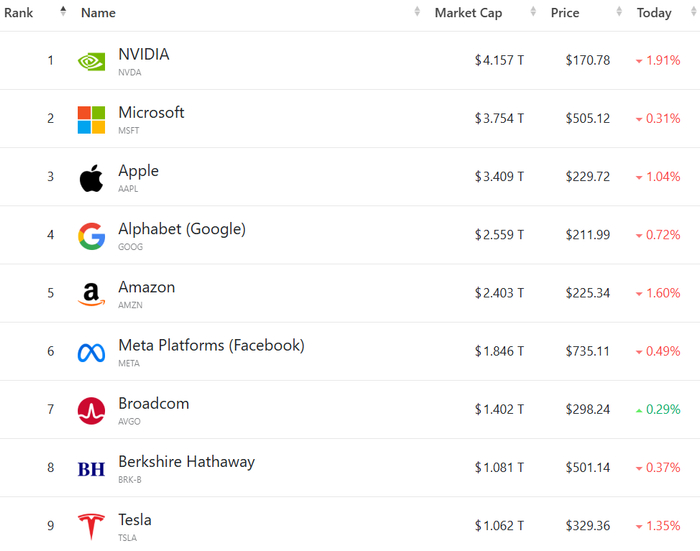
Task: Open the NVIDIA company link
Action: pyautogui.click(x=144, y=54)
